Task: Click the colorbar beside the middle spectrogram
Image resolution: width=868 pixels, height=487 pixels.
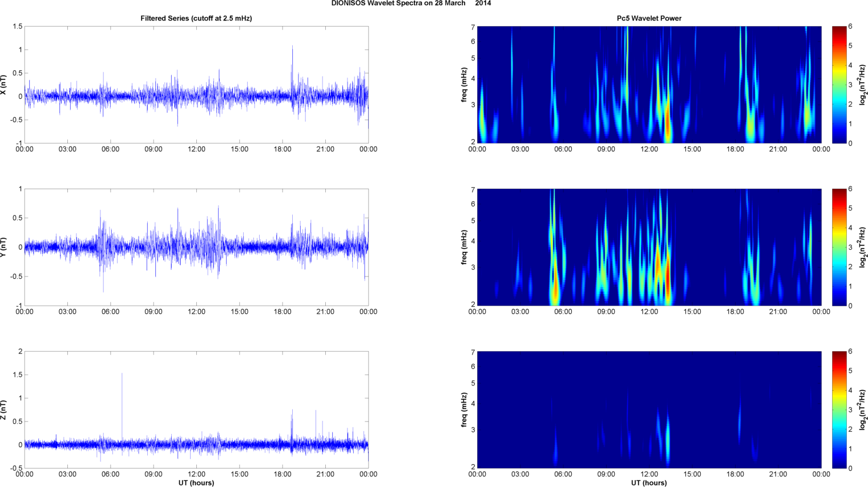Action: point(839,247)
